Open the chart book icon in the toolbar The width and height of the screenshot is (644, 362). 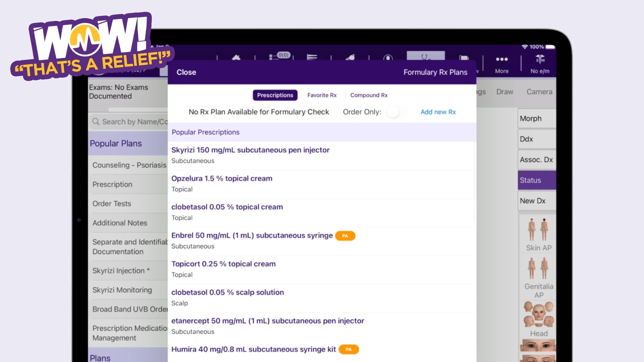tap(463, 58)
